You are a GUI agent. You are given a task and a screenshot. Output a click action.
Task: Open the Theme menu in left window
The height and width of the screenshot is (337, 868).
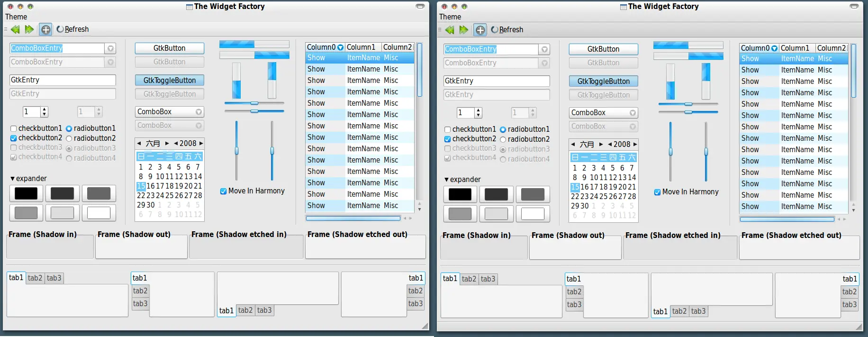[x=16, y=17]
